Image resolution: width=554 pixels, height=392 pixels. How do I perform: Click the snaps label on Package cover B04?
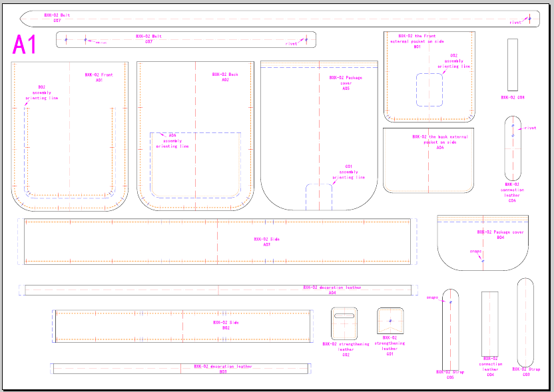tap(475, 252)
